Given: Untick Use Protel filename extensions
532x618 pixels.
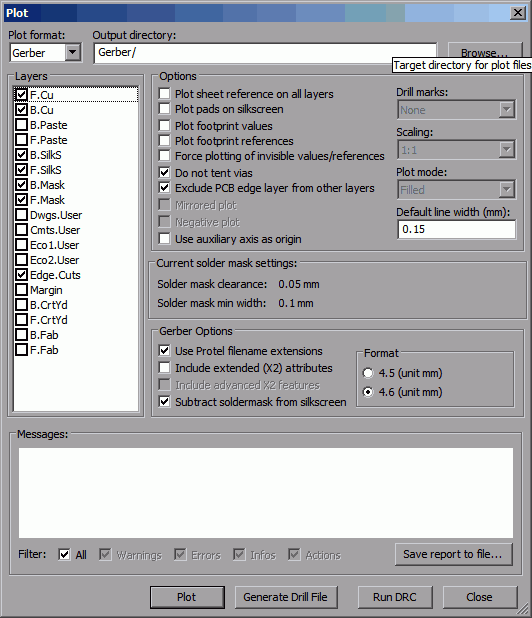Looking at the screenshot, I should point(164,350).
